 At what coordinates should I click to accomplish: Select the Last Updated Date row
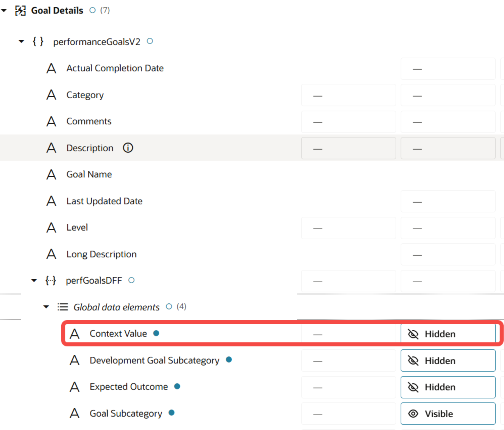pyautogui.click(x=104, y=201)
